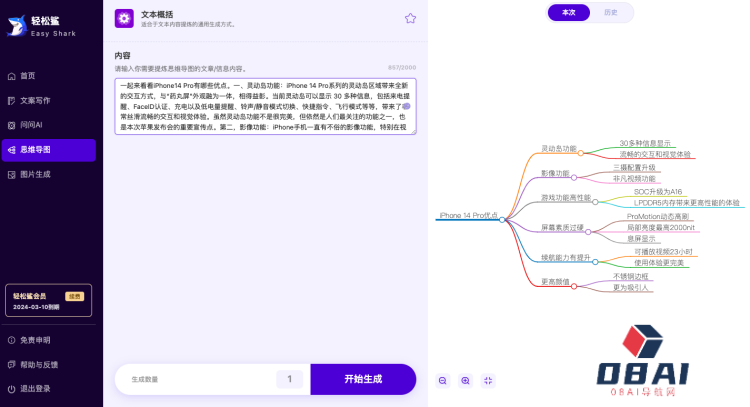Click the 流畅的交互和视觉体验 leaf node
This screenshot has height=407, width=750.
coord(655,154)
